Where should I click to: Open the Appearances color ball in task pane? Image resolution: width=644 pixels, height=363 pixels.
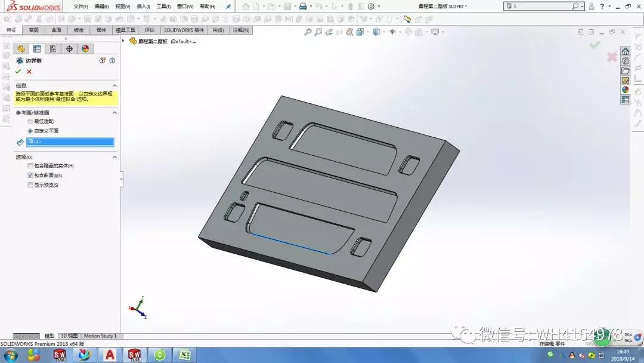coord(625,90)
